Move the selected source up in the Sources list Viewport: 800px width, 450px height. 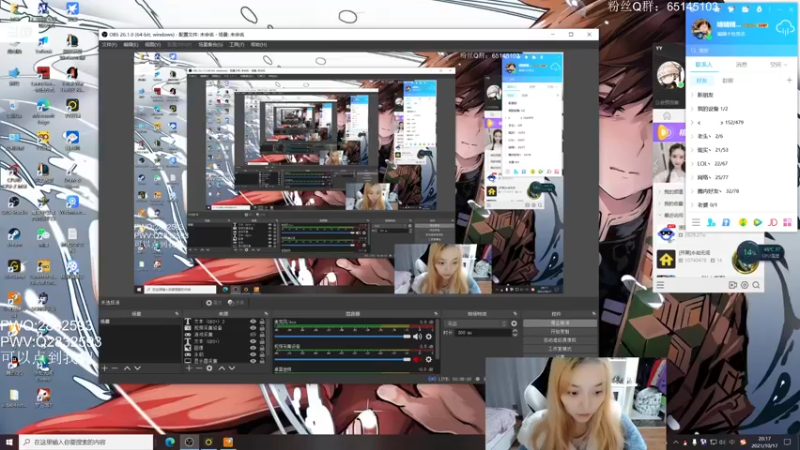click(x=221, y=368)
